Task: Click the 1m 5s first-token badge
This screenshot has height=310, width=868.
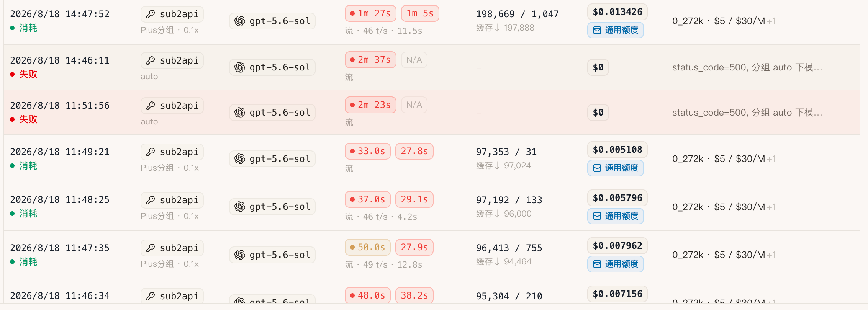Action: coord(420,13)
